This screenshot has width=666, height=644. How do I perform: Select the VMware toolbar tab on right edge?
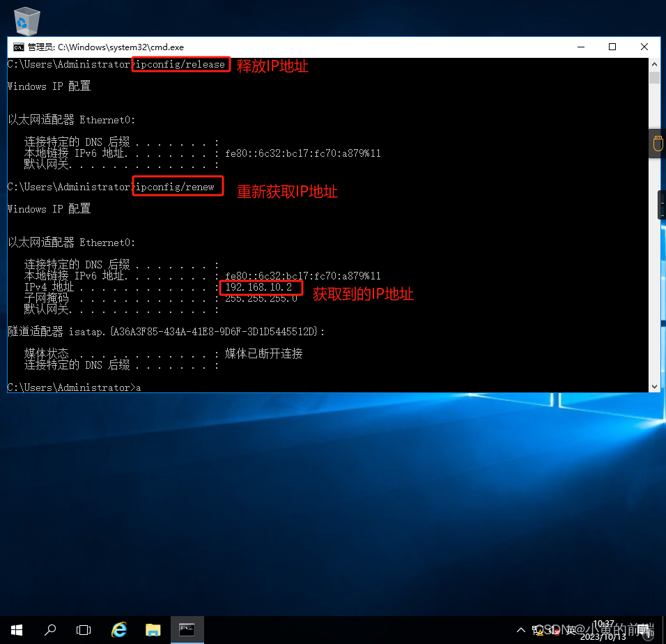tap(658, 142)
